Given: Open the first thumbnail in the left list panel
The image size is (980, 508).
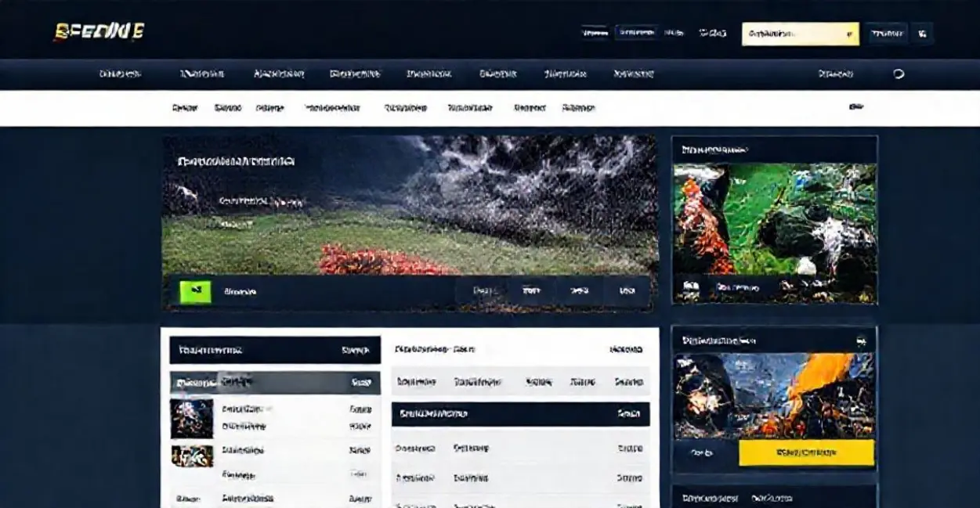Looking at the screenshot, I should 192,419.
